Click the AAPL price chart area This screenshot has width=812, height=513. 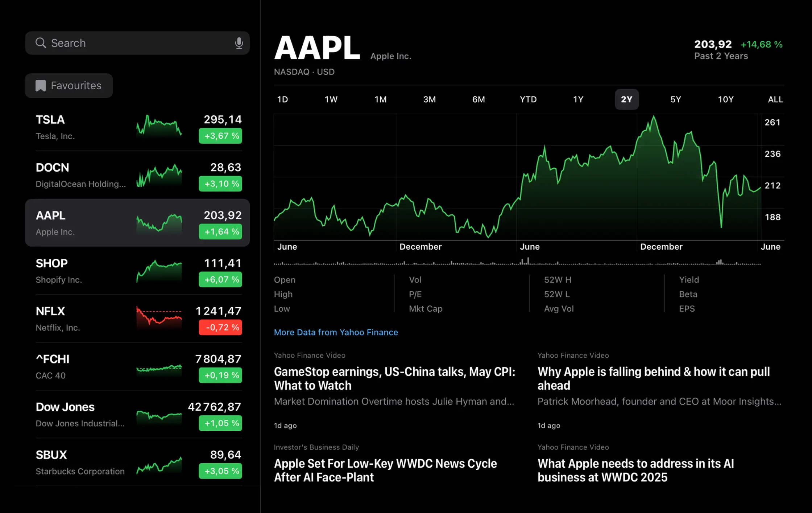[517, 178]
